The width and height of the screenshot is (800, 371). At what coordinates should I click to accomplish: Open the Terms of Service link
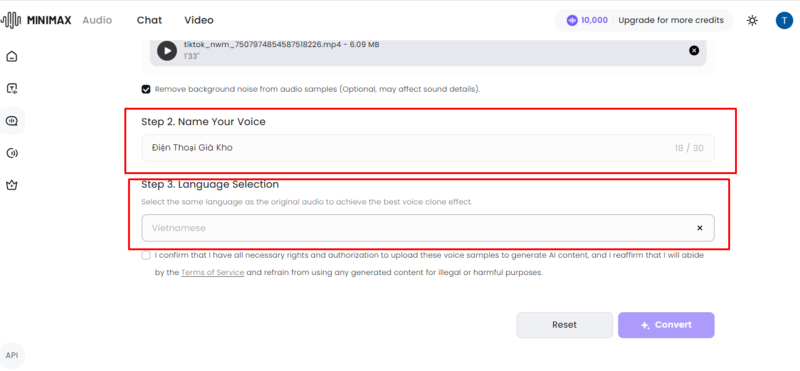pos(213,273)
